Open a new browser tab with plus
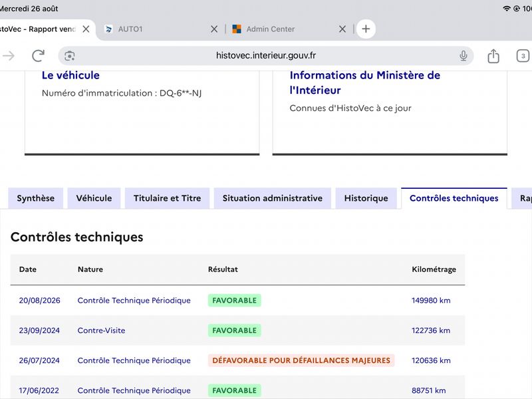Screen dimensions: 532x399 pyautogui.click(x=366, y=29)
